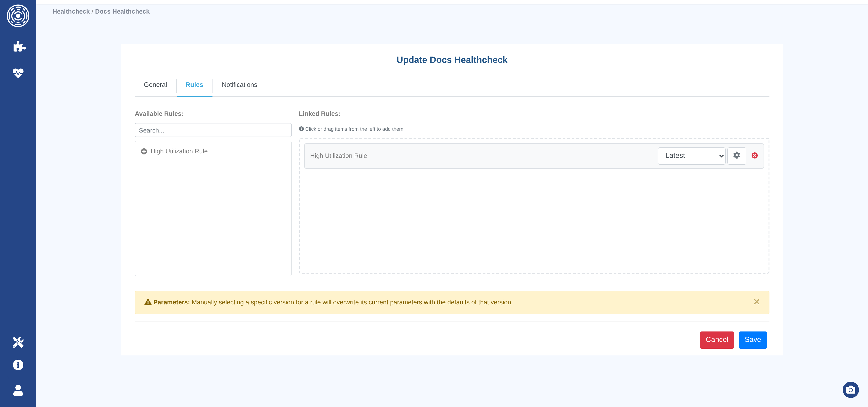The width and height of the screenshot is (868, 407).
Task: Remove linked High Utilization Rule via red X
Action: pyautogui.click(x=755, y=156)
